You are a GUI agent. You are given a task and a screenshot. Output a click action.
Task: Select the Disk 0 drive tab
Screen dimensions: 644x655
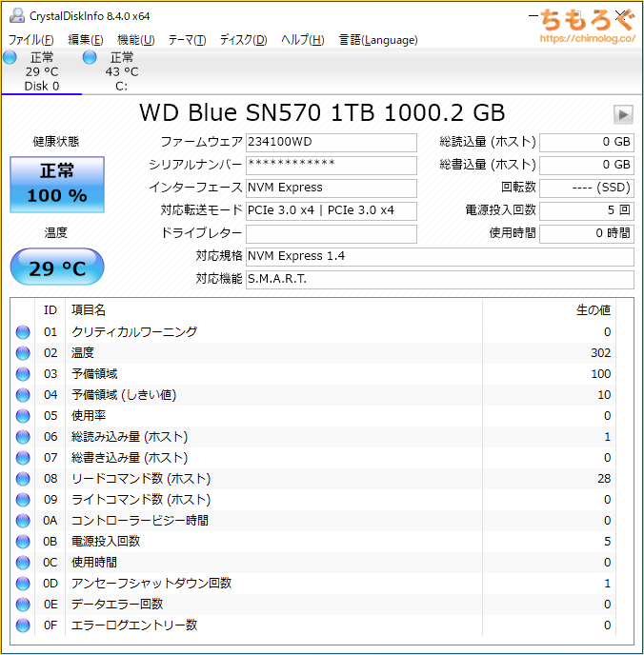pyautogui.click(x=41, y=71)
